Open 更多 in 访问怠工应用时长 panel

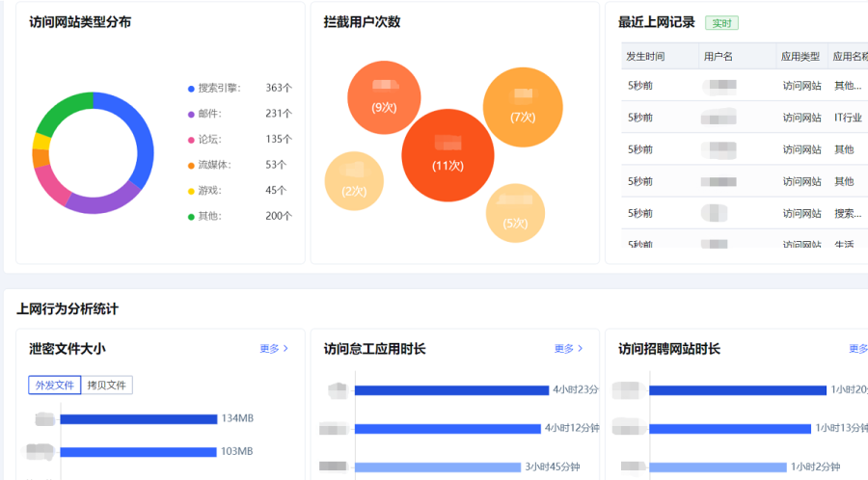tap(569, 349)
